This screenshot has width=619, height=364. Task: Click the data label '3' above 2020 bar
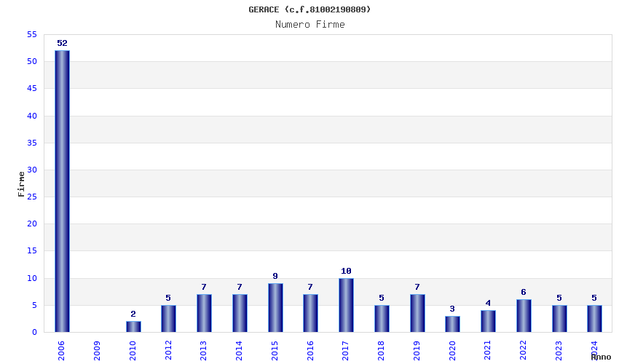(452, 309)
